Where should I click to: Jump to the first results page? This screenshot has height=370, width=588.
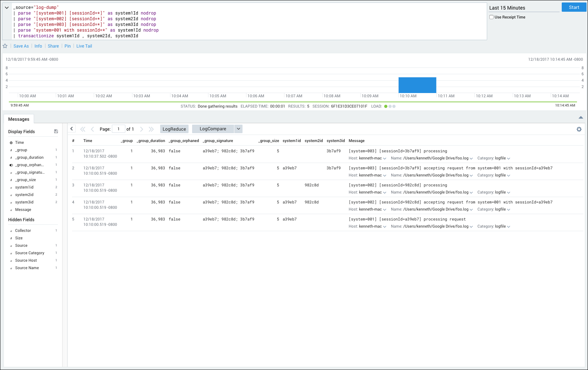click(x=83, y=129)
